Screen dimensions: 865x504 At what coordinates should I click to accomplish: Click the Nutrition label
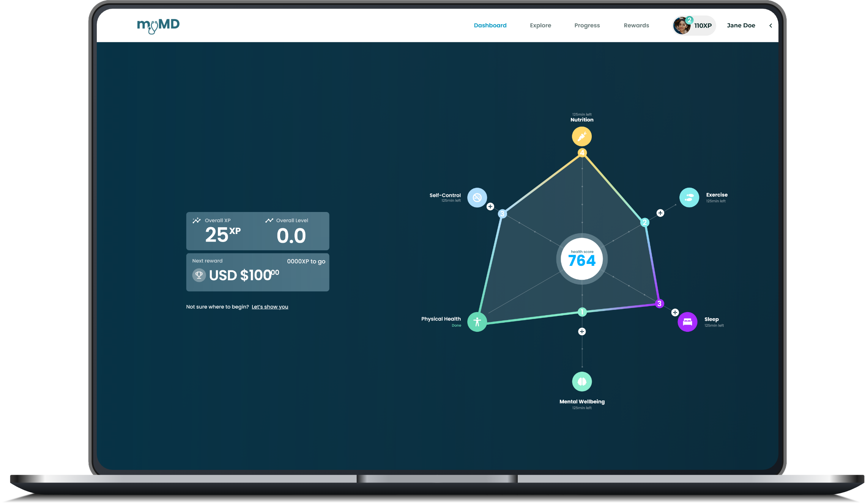582,120
